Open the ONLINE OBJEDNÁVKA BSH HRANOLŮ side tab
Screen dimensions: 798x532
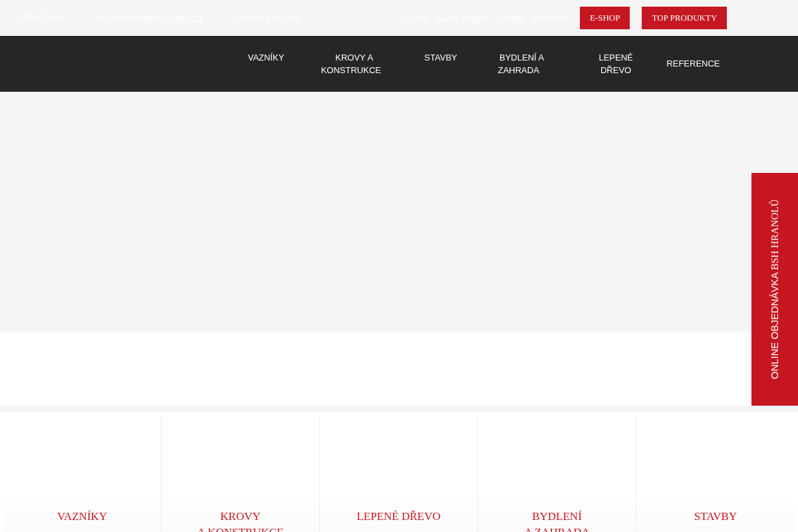pyautogui.click(x=775, y=289)
